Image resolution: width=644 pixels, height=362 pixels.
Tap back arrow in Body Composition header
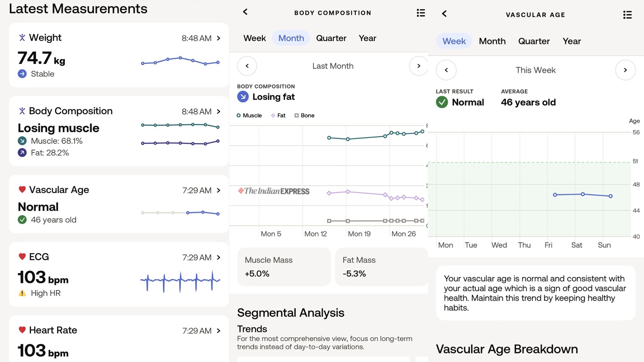pos(245,12)
